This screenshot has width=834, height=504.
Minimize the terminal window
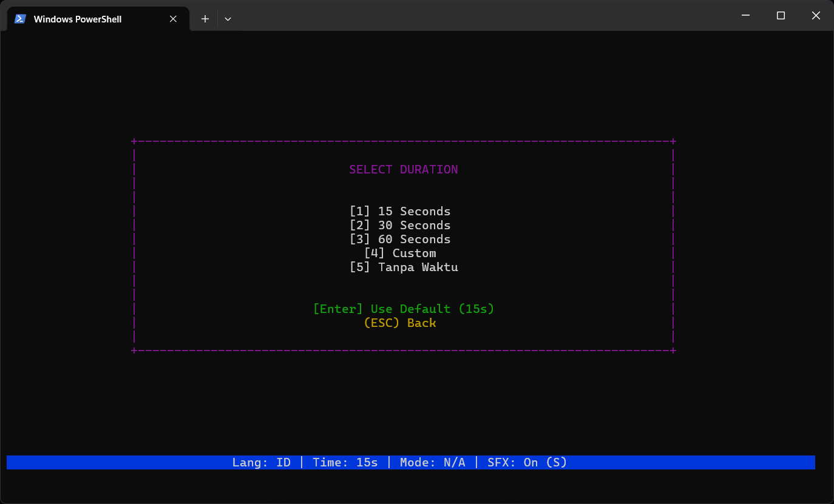[x=746, y=16]
